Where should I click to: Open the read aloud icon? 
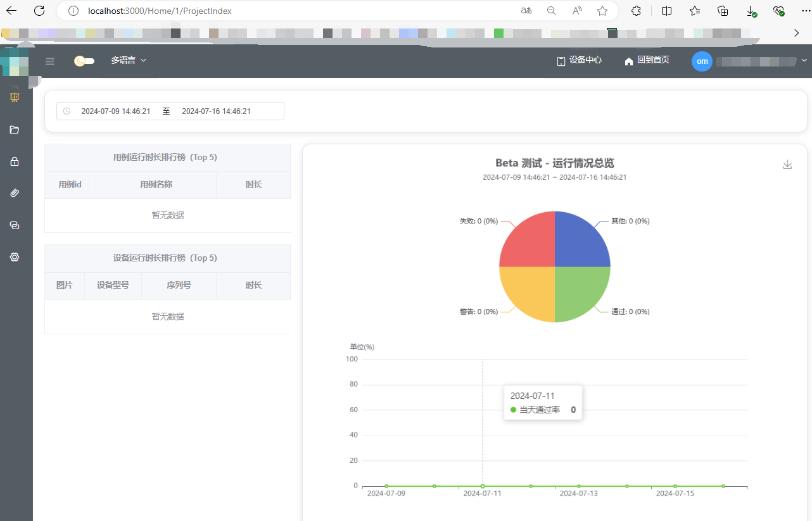577,11
